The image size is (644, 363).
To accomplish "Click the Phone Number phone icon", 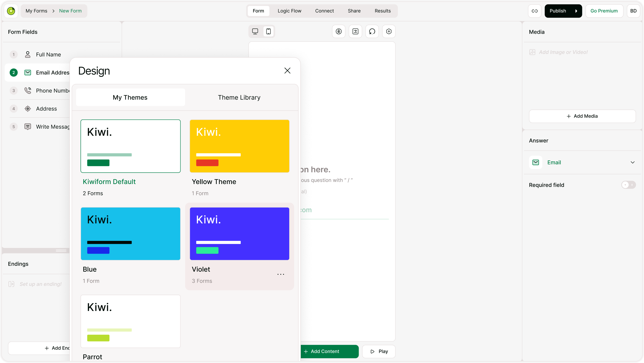I will (27, 90).
